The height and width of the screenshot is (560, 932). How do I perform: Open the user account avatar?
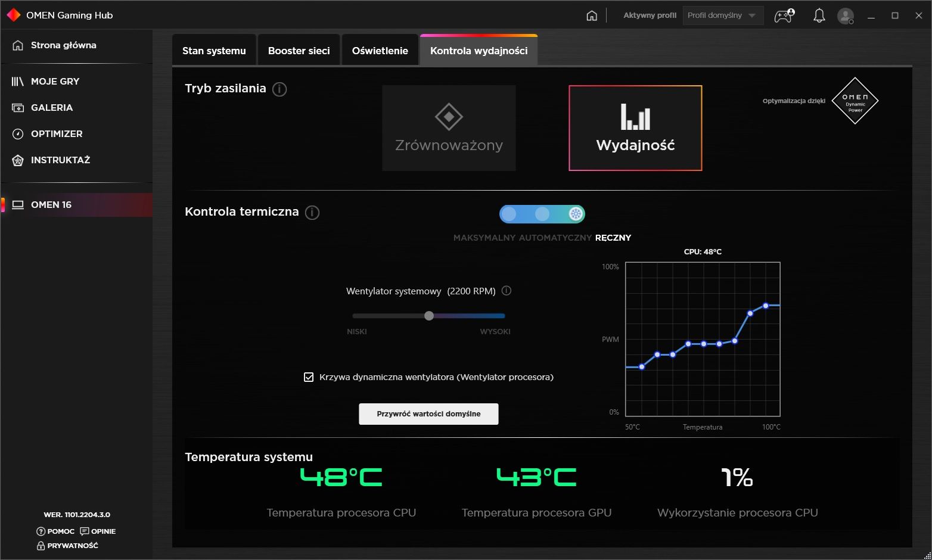tap(846, 15)
